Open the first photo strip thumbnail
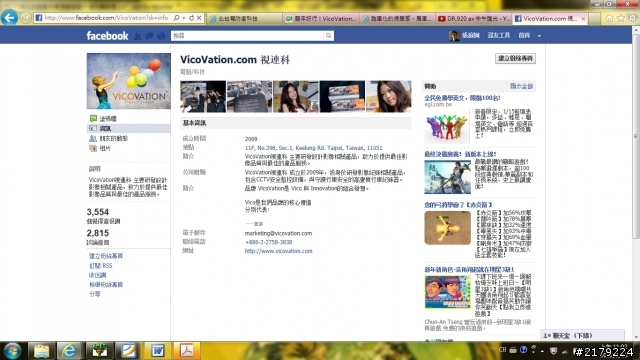This screenshot has height=360, width=640. coord(203,96)
